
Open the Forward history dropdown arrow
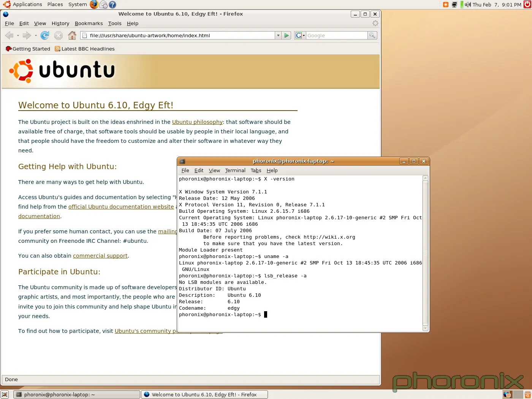click(x=36, y=35)
